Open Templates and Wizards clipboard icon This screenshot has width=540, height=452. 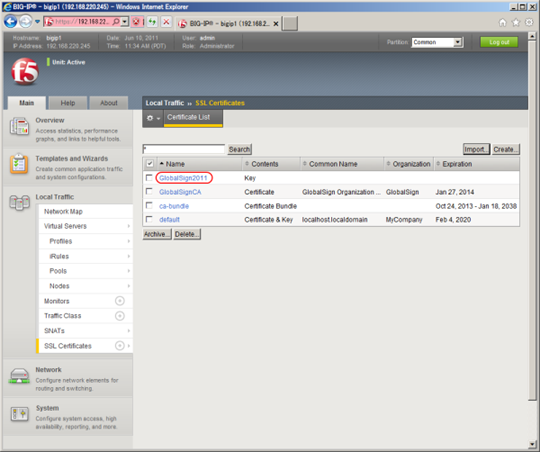[x=19, y=164]
